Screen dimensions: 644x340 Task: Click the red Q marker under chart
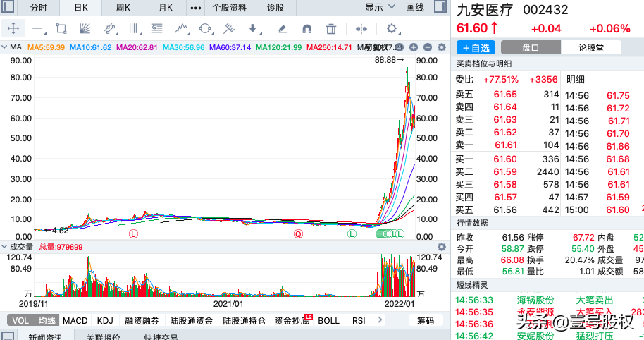(298, 234)
